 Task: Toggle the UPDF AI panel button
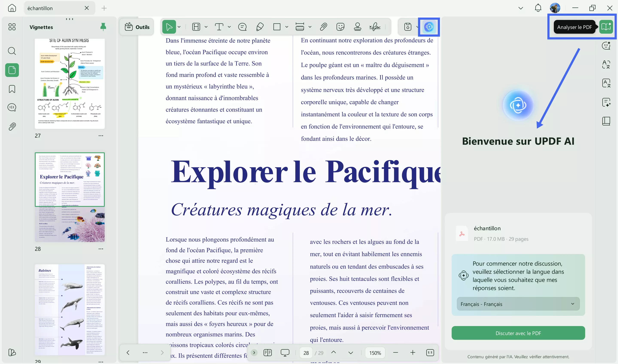429,27
